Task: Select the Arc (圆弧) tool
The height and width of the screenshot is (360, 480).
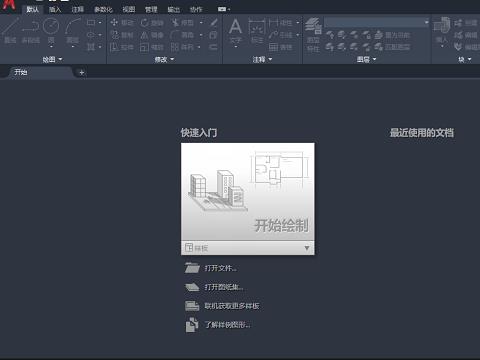Action: [x=73, y=31]
